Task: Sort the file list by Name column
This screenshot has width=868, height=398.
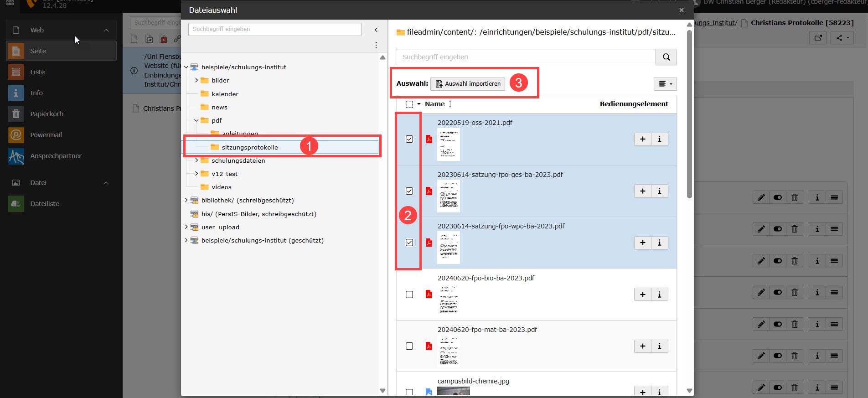Action: point(435,104)
